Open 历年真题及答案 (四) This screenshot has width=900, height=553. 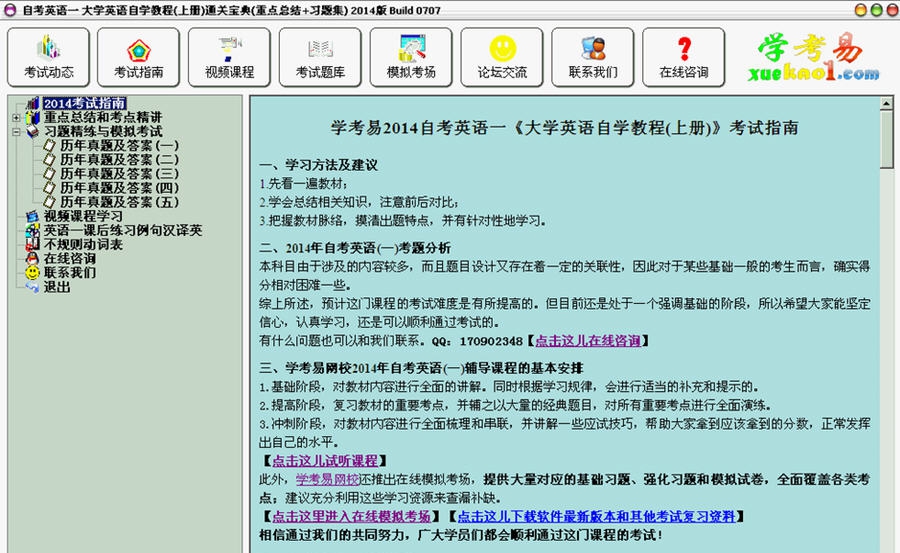tap(119, 188)
